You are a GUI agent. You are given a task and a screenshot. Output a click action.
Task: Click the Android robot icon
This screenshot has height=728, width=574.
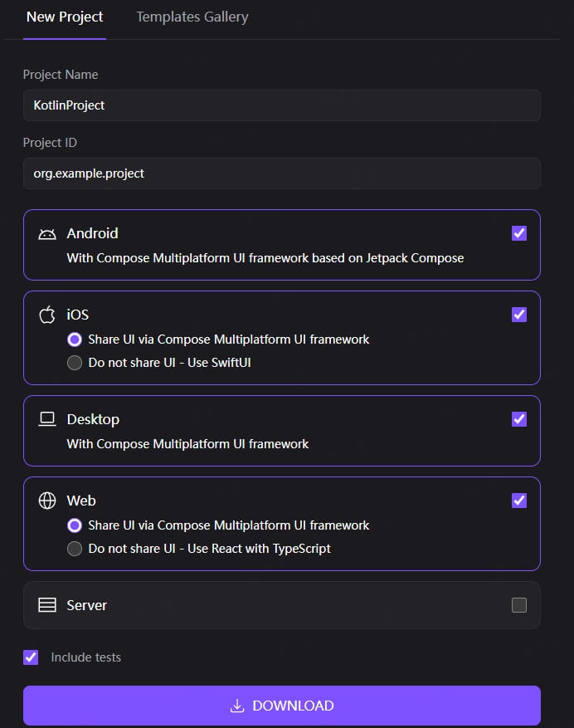tap(47, 234)
